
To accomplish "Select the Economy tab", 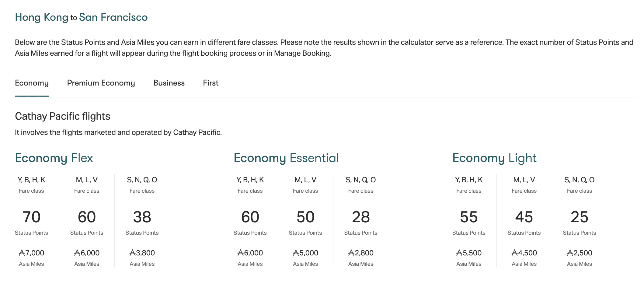I will 32,83.
